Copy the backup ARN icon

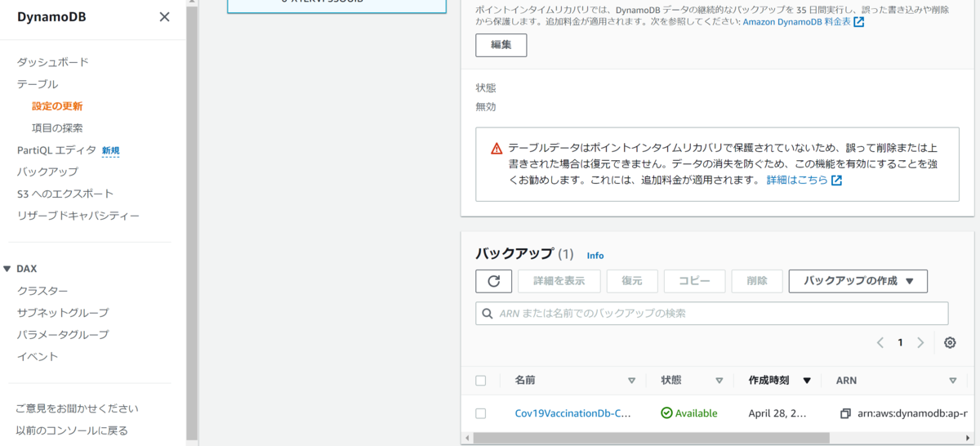(x=845, y=414)
